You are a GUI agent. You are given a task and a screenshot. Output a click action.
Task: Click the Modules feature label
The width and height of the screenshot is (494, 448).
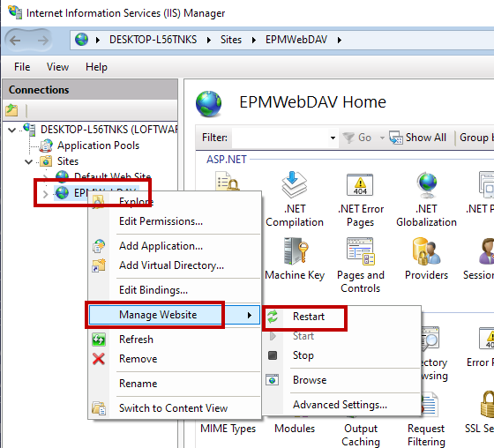tap(295, 429)
